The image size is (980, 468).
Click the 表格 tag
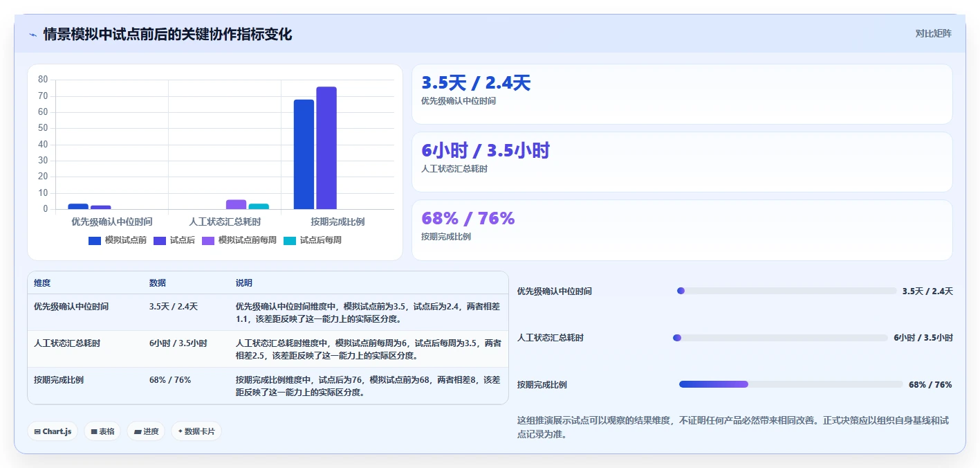point(102,431)
